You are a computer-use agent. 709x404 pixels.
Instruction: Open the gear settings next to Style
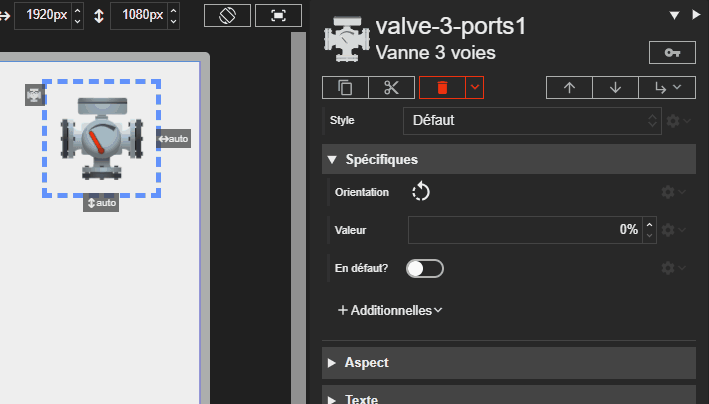679,121
